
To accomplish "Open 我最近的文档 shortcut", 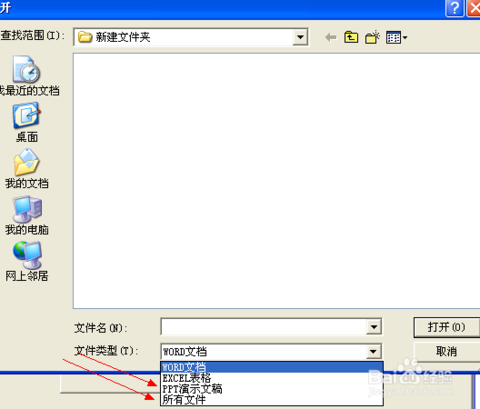I will pos(28,76).
